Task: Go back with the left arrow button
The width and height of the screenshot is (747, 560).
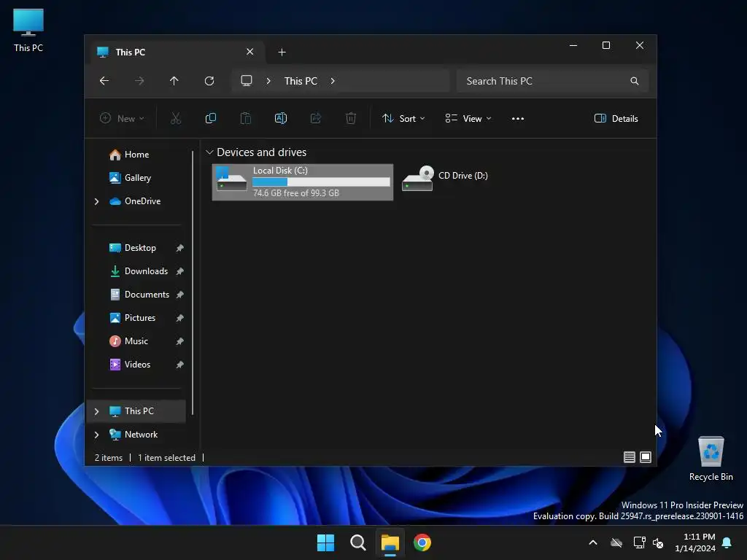Action: coord(104,81)
